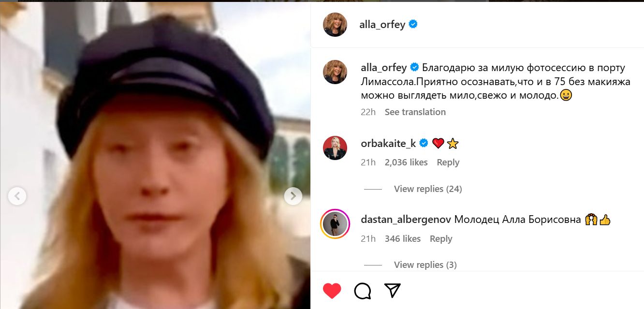This screenshot has width=644, height=309.
Task: Click orbakaite_k profile avatar
Action: 335,148
